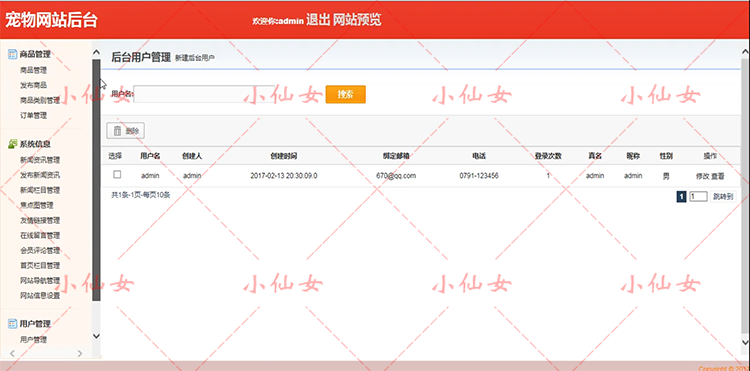Click the 退出 logout link
The height and width of the screenshot is (371, 750).
point(318,20)
